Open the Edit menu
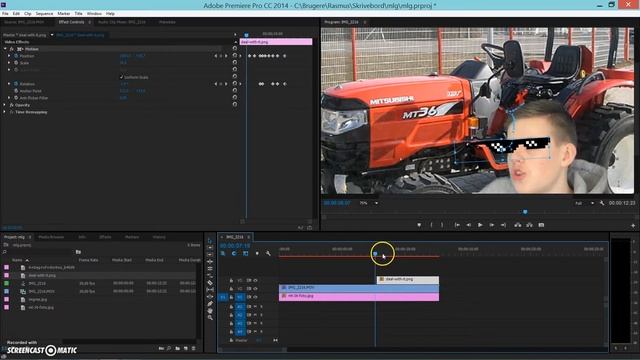 [x=16, y=13]
